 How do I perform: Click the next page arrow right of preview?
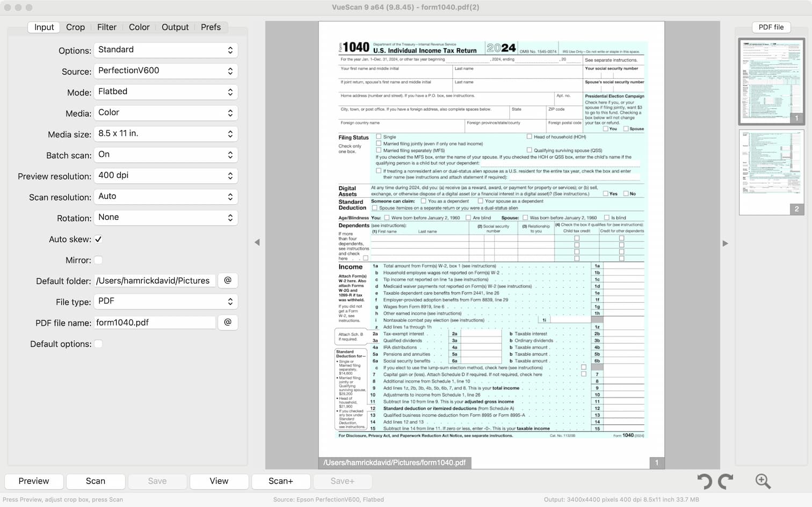click(726, 243)
